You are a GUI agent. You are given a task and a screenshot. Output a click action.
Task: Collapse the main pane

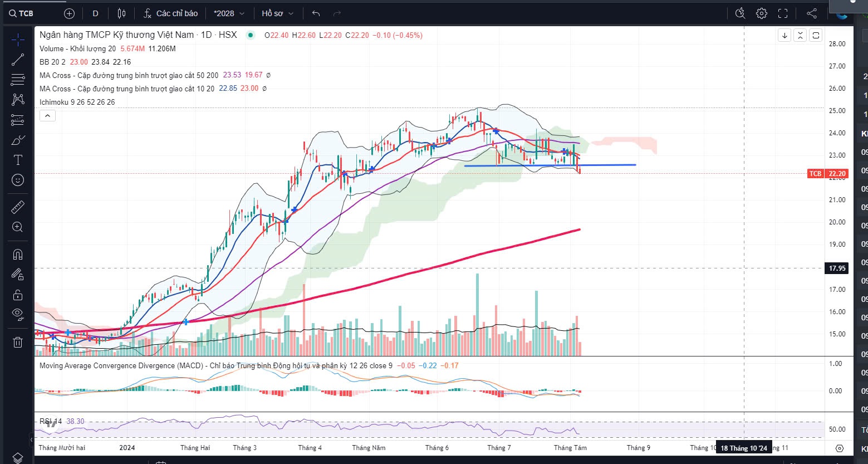click(x=800, y=35)
